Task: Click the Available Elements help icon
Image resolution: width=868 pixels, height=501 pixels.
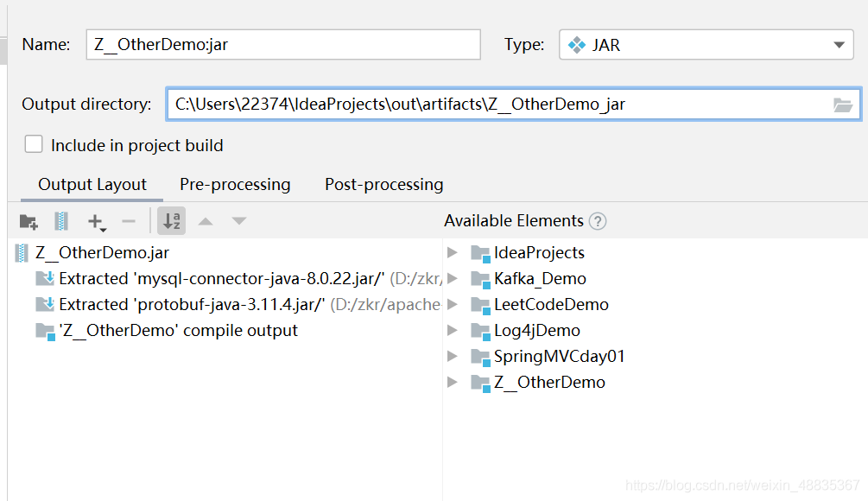Action: click(598, 221)
